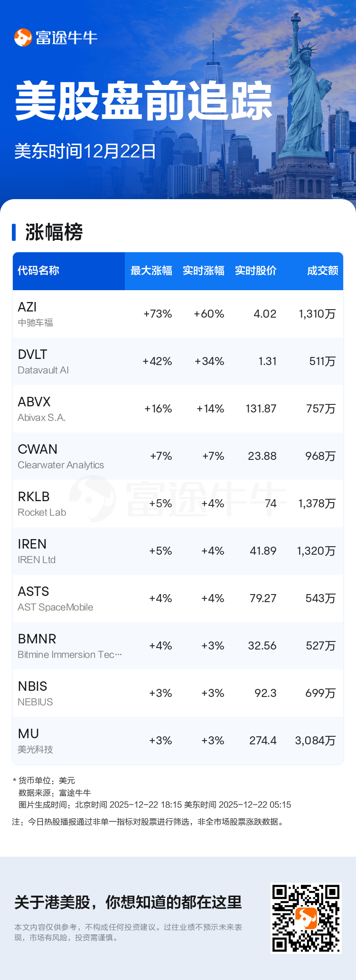Screen dimensions: 356x980
Task: Click the 最大涨幅 column header
Action: [x=151, y=271]
